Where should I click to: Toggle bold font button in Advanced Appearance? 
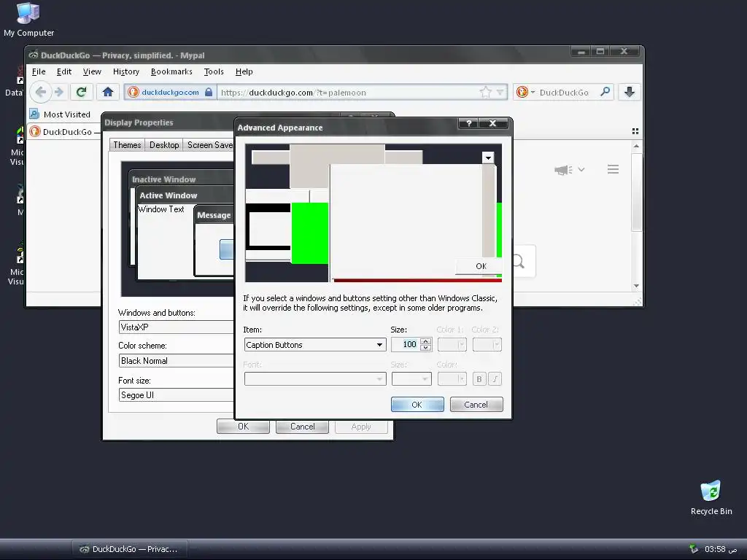coord(479,379)
